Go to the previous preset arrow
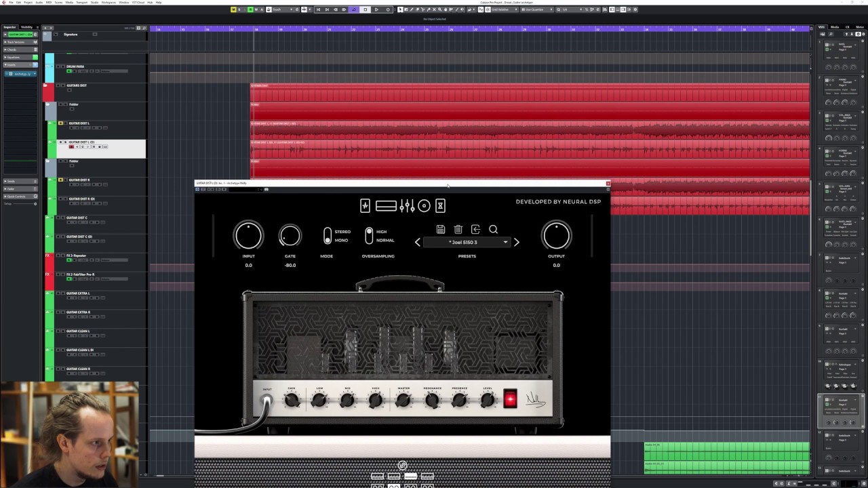This screenshot has height=488, width=868. click(418, 242)
